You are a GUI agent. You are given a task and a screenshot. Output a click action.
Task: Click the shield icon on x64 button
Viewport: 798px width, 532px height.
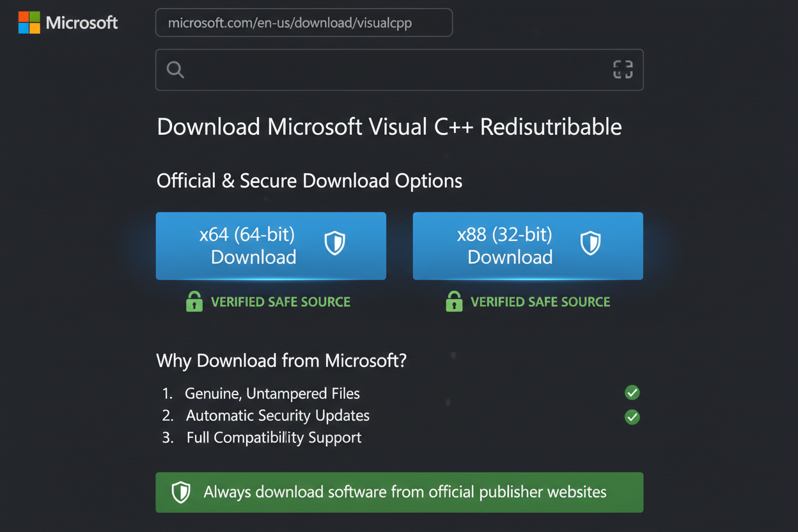(335, 244)
